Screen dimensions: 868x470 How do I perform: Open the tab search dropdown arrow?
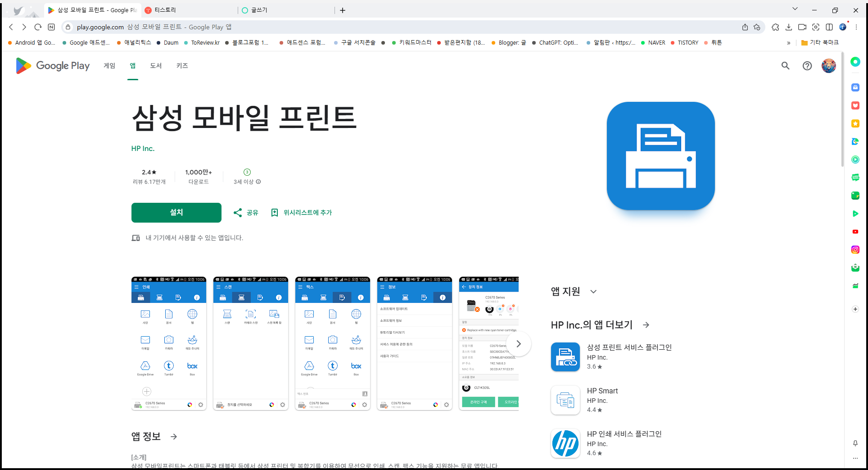click(x=795, y=9)
